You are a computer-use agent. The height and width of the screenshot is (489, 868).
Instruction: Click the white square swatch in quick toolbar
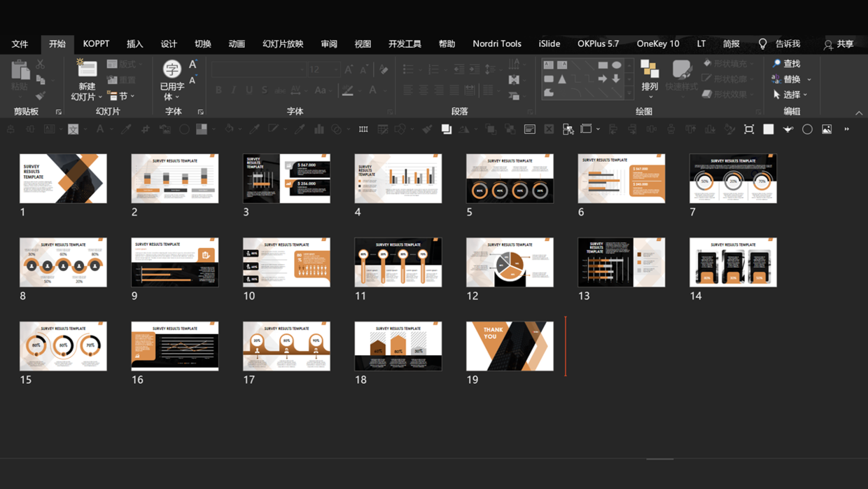769,130
